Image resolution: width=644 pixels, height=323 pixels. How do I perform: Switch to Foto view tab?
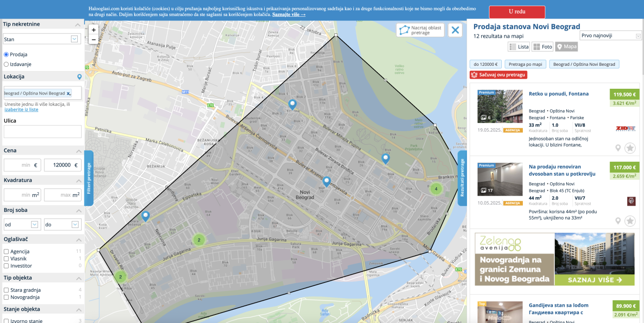(542, 47)
